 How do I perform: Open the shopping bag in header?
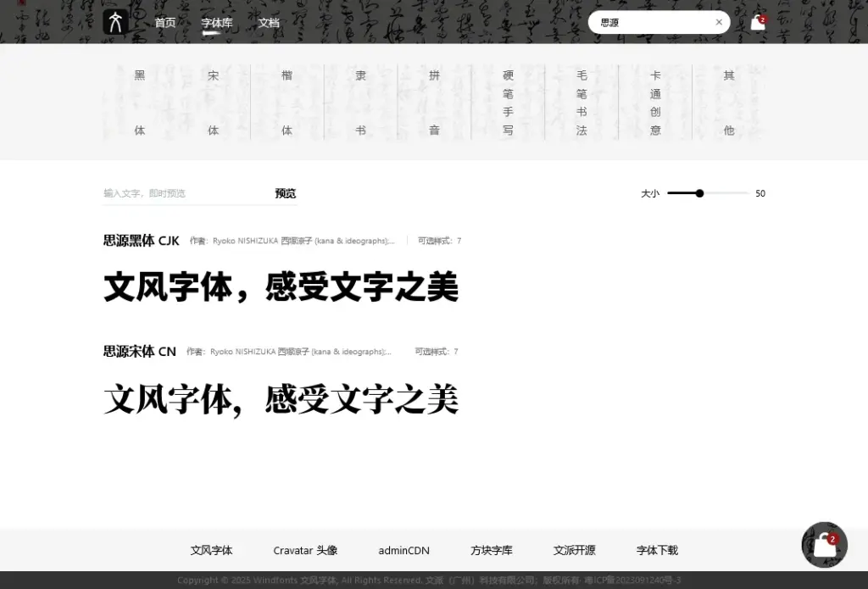[x=758, y=23]
